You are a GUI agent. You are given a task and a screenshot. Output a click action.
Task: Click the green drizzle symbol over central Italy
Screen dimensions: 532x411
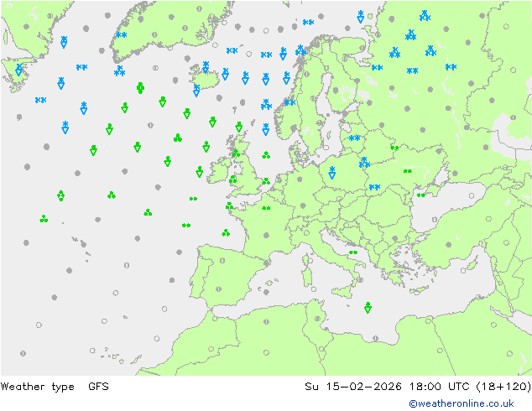353,252
